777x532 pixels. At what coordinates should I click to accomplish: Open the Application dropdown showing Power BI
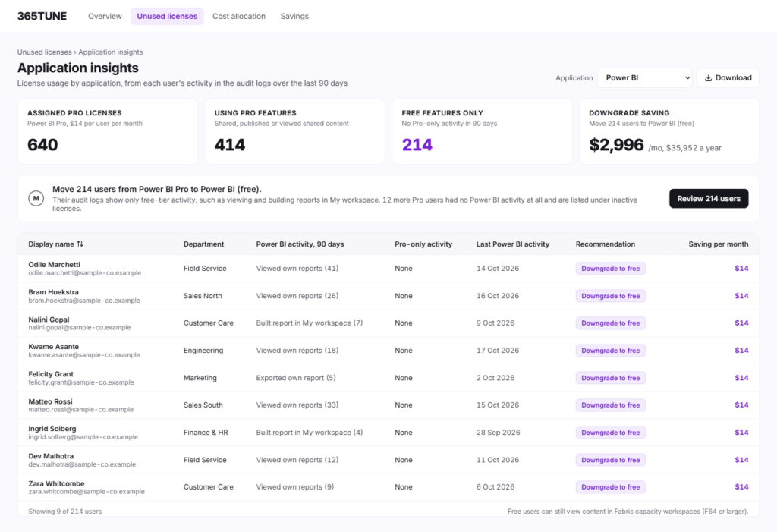click(x=645, y=78)
